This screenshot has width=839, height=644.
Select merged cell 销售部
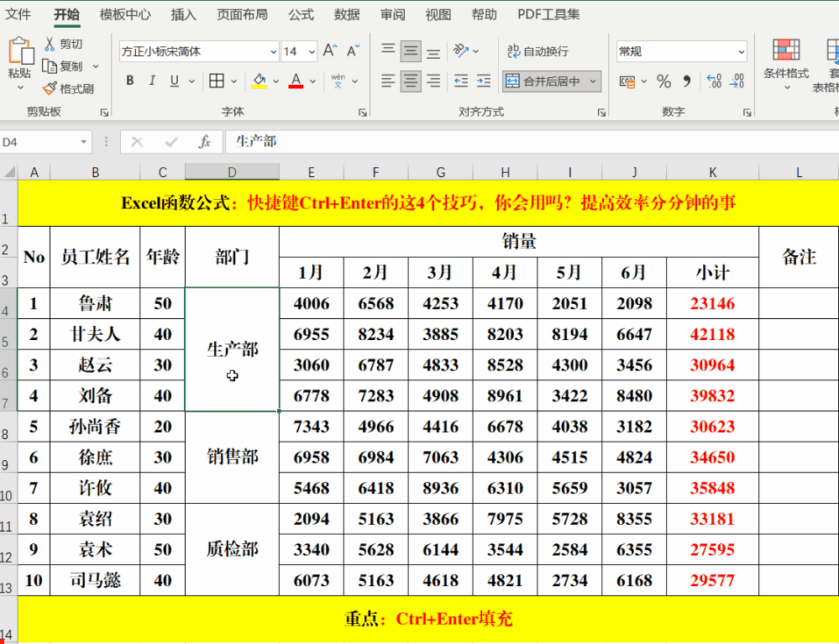233,457
